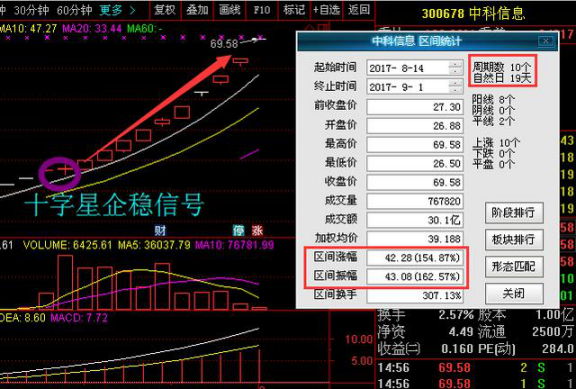Switch to 60分钟 period tab
This screenshot has width=576, height=389.
tap(74, 10)
